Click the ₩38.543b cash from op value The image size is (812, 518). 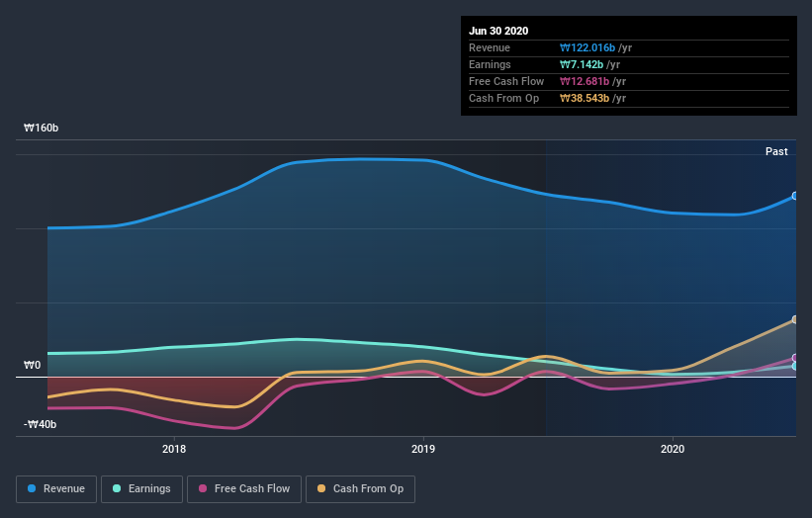[585, 98]
